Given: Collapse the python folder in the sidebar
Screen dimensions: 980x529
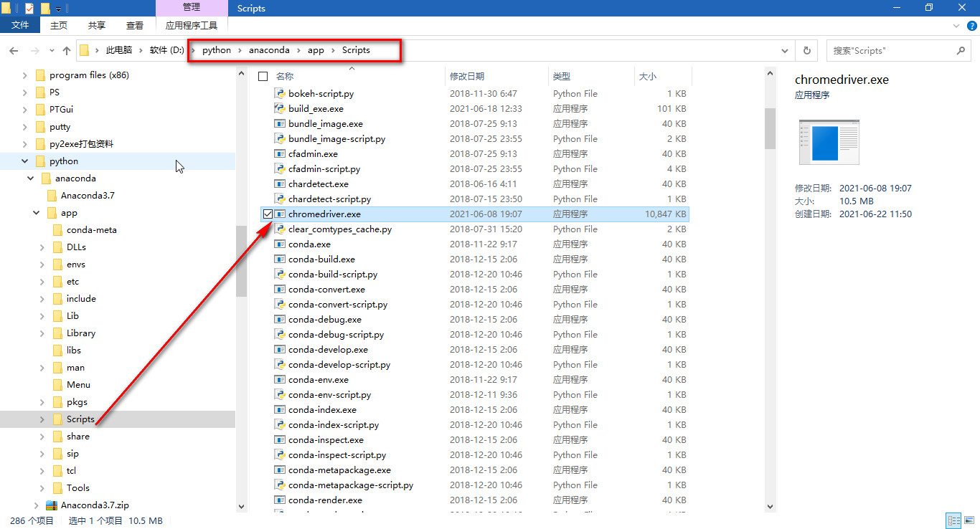Looking at the screenshot, I should tap(24, 161).
